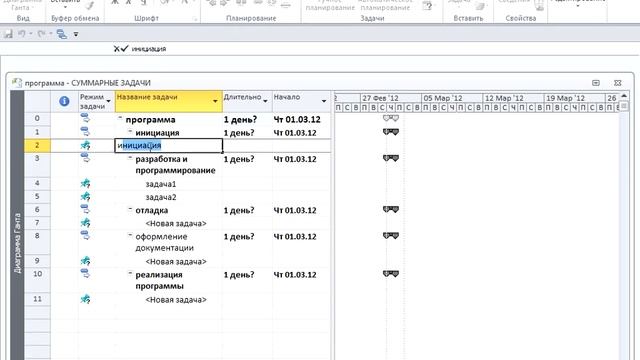Click the Undo arrow icon

tap(22, 34)
